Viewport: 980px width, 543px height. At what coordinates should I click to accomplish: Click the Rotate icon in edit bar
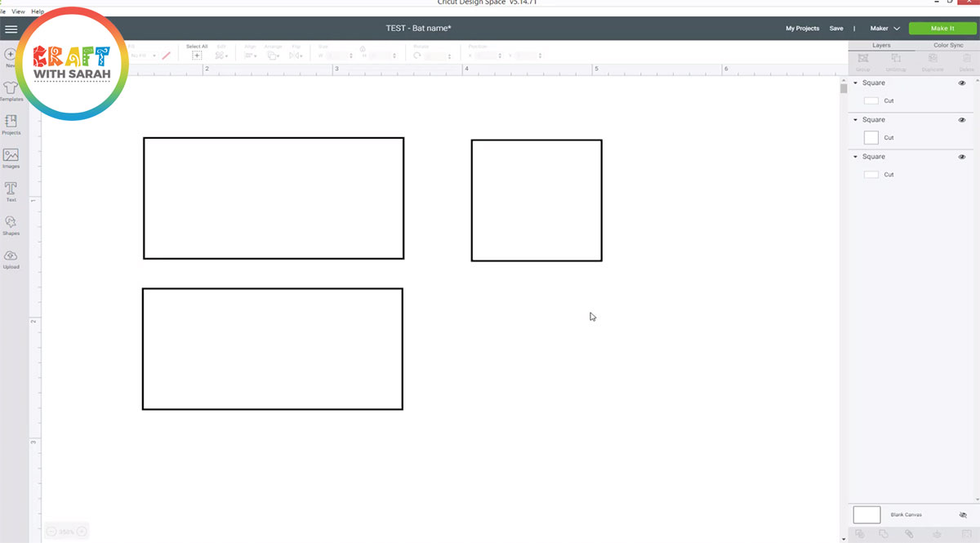tap(417, 56)
